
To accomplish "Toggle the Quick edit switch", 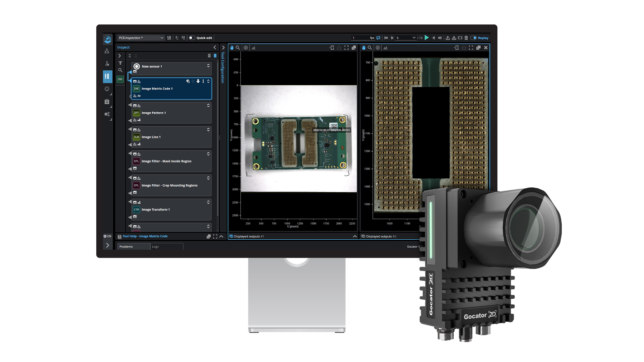I will (192, 38).
